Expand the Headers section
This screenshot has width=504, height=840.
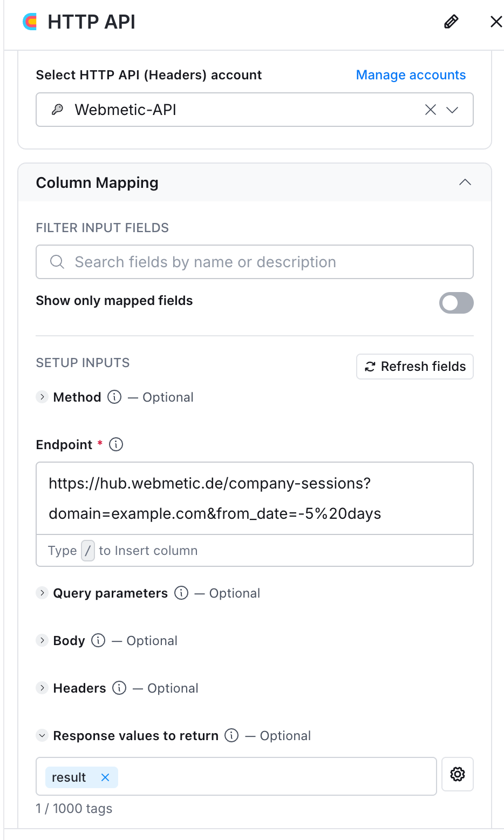(x=42, y=688)
